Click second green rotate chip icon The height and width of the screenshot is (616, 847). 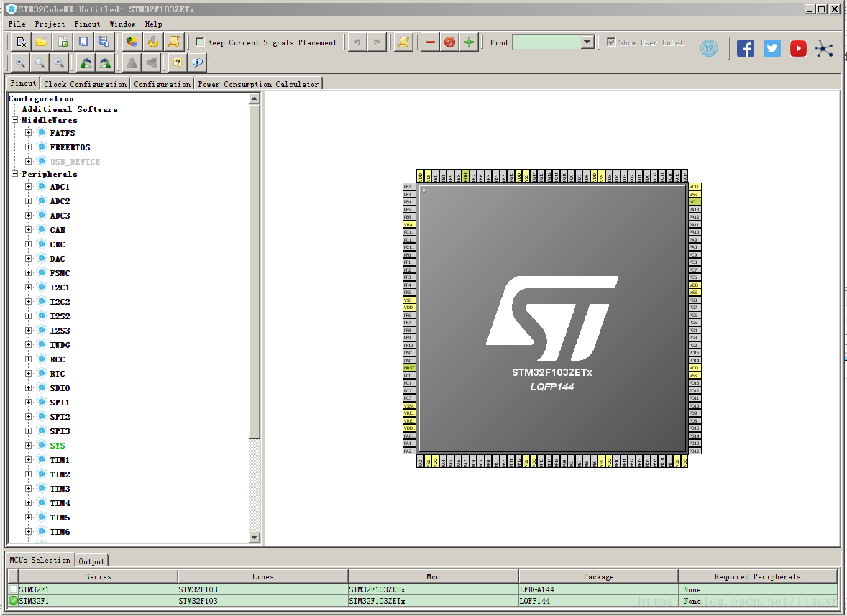point(105,63)
